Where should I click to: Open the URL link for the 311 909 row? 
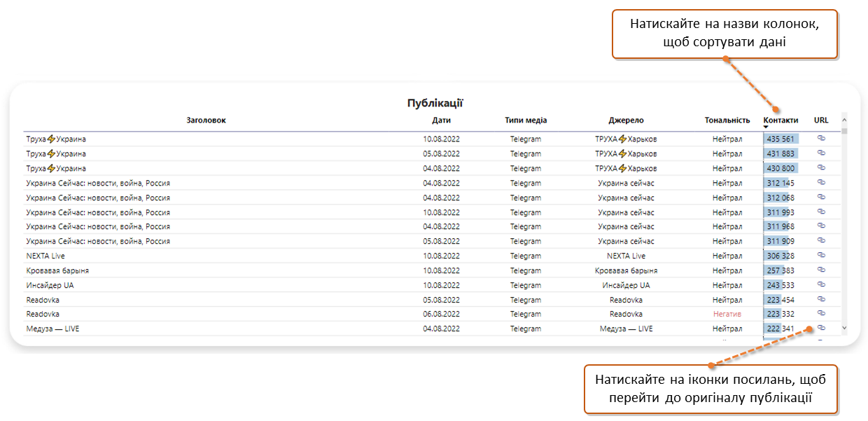(821, 241)
